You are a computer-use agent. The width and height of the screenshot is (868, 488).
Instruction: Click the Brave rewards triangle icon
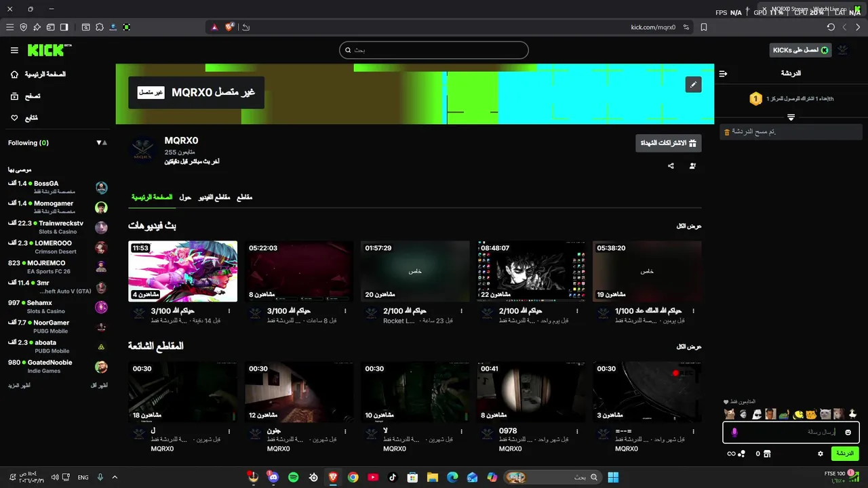click(x=214, y=27)
